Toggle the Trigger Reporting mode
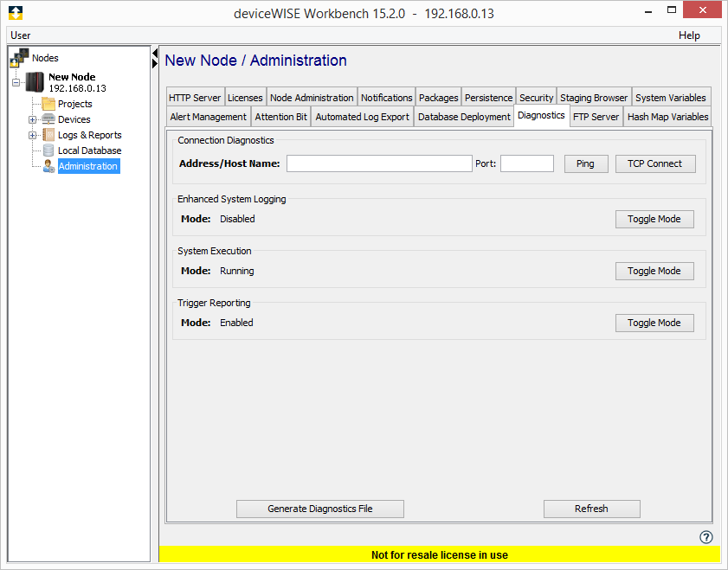This screenshot has width=728, height=570. 654,323
